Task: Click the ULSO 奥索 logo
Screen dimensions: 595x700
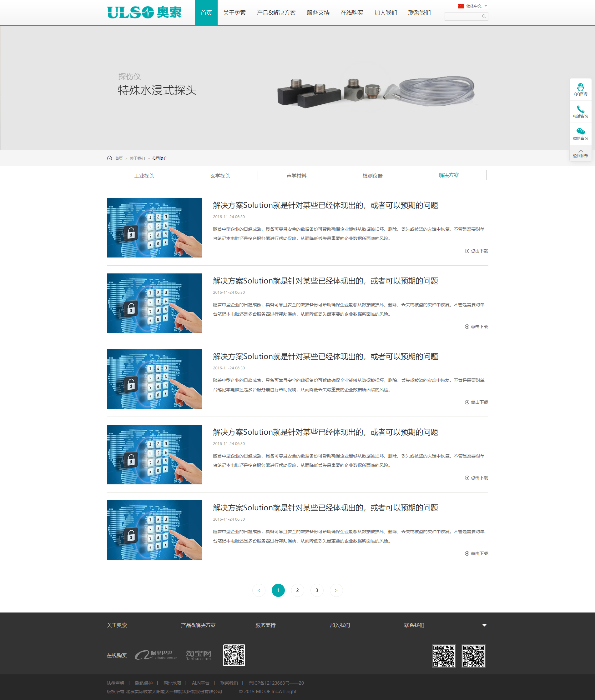Action: click(144, 12)
